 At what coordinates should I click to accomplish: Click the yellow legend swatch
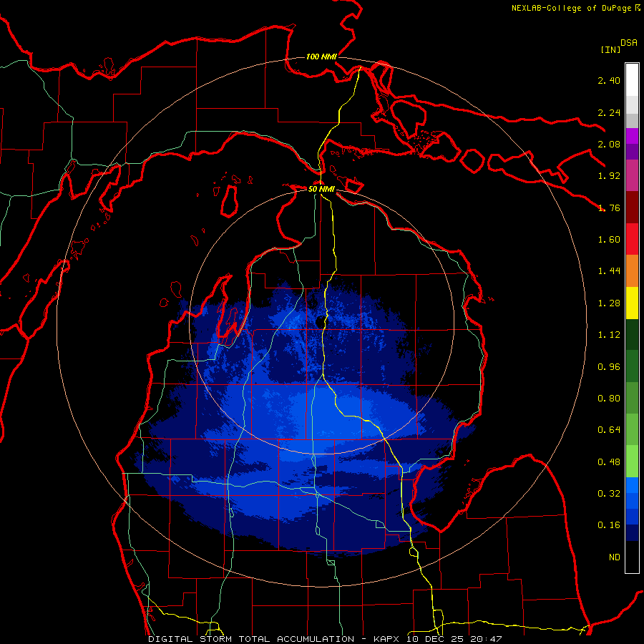point(632,303)
